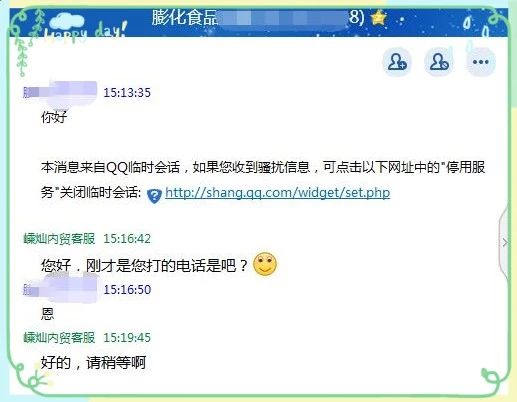The height and width of the screenshot is (402, 517).
Task: Open the three-dots more options menu
Action: click(x=480, y=62)
